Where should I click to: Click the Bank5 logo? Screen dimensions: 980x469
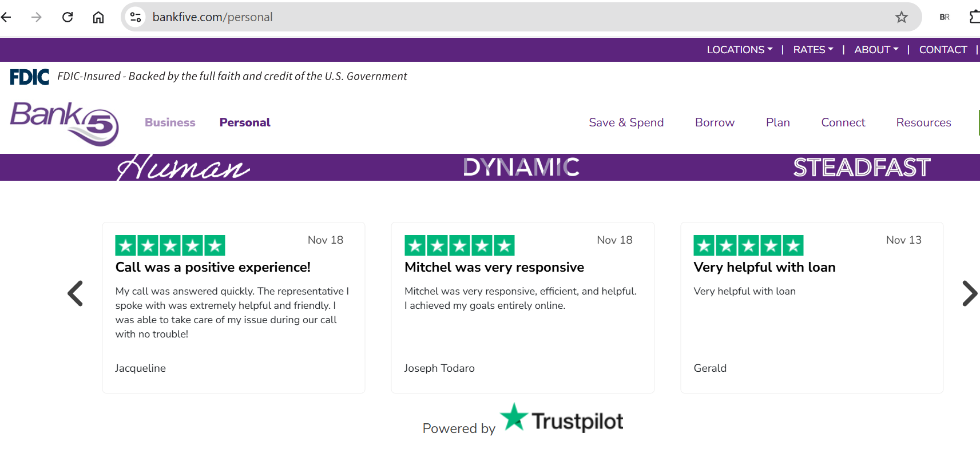pos(64,123)
